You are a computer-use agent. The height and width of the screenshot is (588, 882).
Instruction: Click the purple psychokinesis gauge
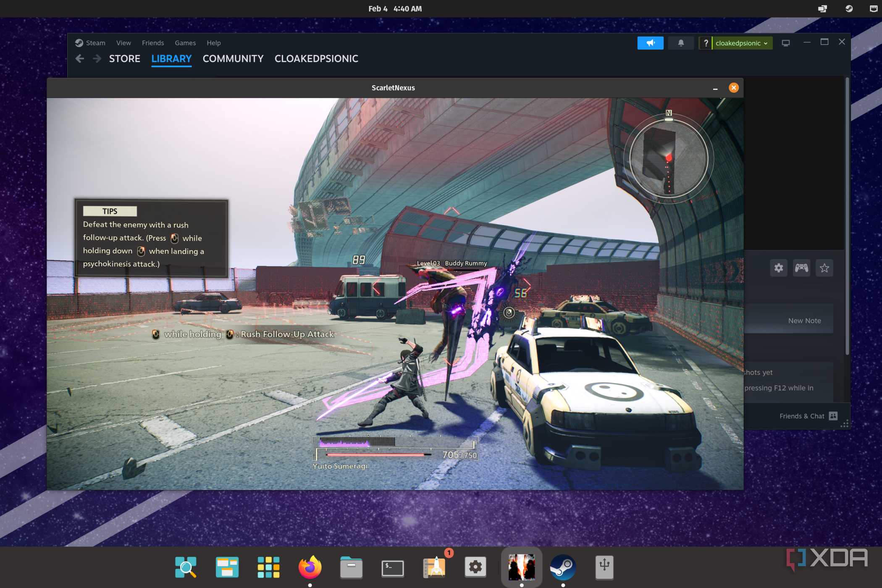[x=357, y=441]
